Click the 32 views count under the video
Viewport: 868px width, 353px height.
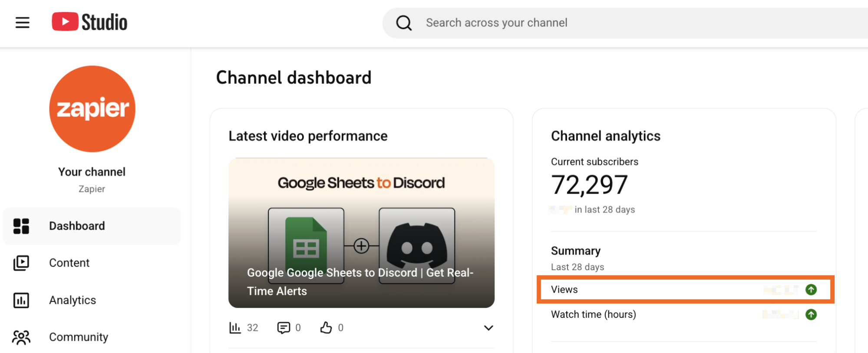point(253,328)
